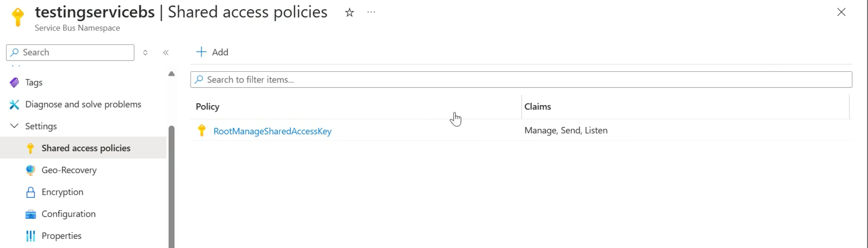Click the Diagnose and solve problems icon

click(x=14, y=105)
